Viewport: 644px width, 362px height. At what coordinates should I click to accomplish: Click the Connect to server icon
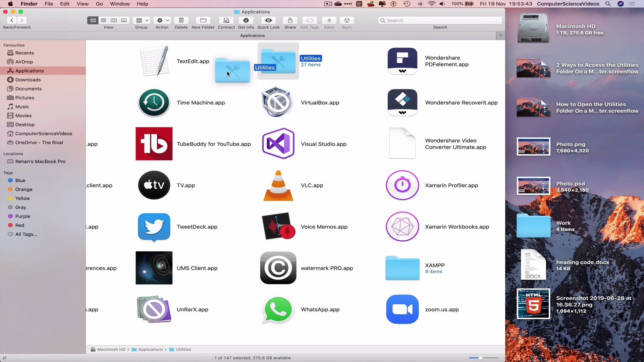pos(226,20)
